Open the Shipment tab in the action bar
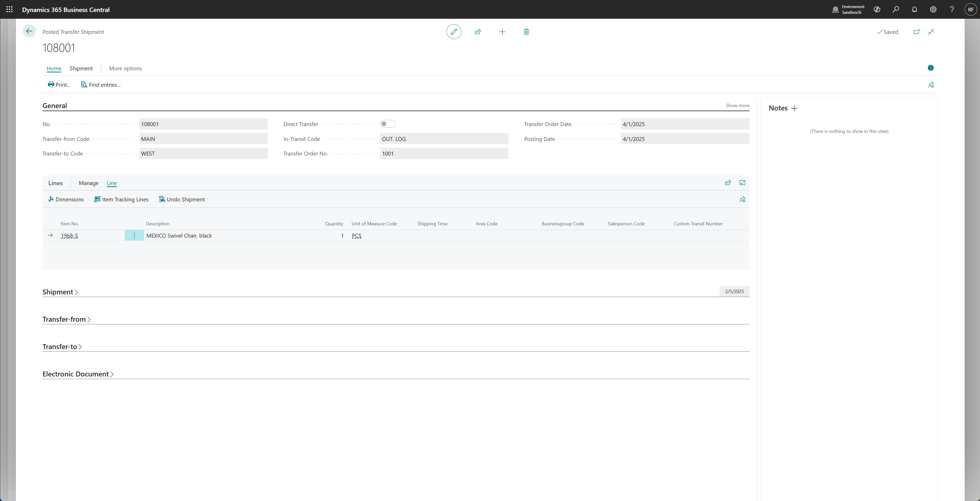The height and width of the screenshot is (501, 980). (x=81, y=69)
